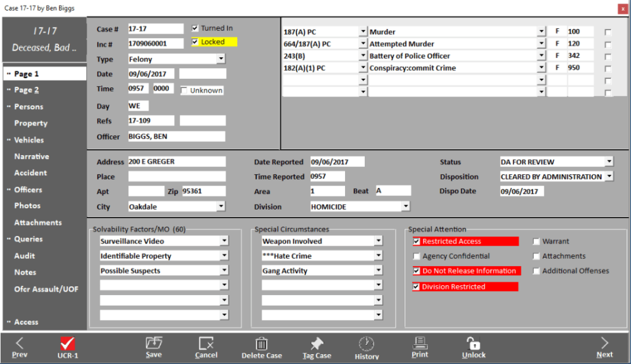631x364 pixels.
Task: Open the Narrative section
Action: (32, 156)
